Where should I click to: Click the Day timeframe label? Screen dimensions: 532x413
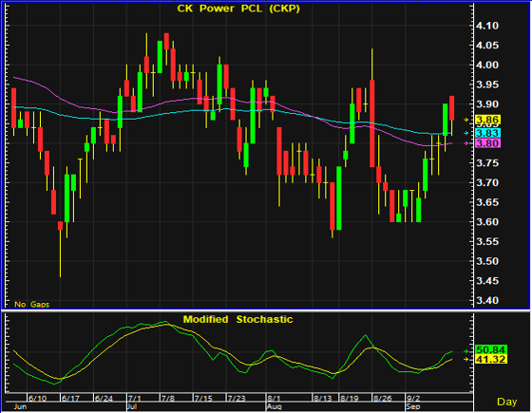coord(507,402)
